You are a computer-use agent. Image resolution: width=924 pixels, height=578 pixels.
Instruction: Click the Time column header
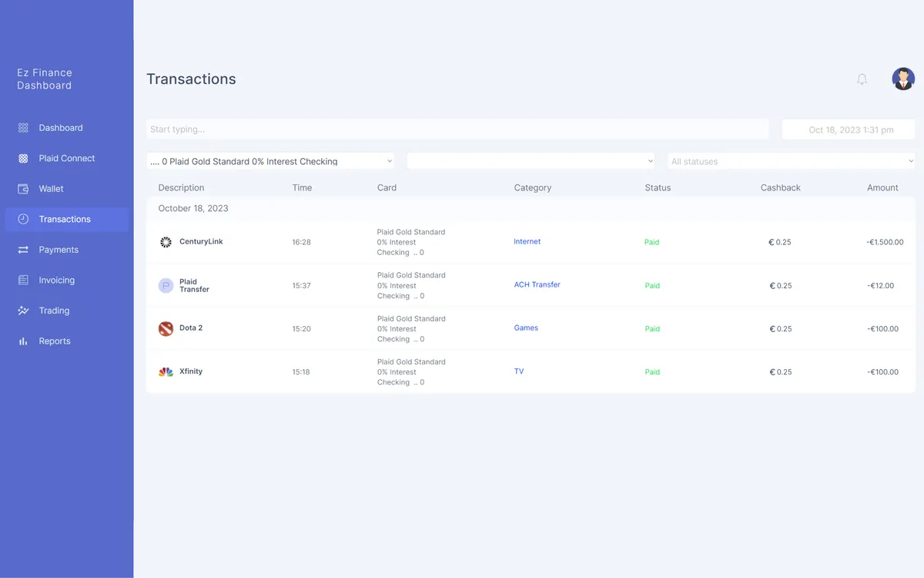302,187
